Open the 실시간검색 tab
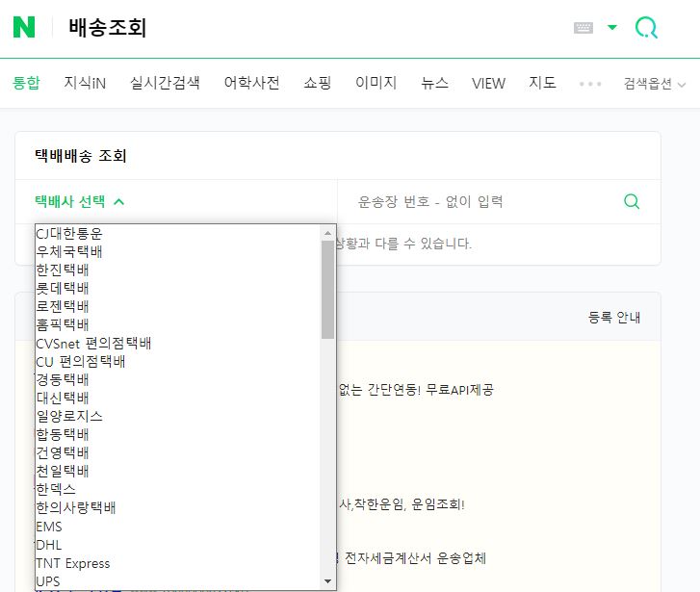Screen dimensions: 700x592 pyautogui.click(x=165, y=83)
